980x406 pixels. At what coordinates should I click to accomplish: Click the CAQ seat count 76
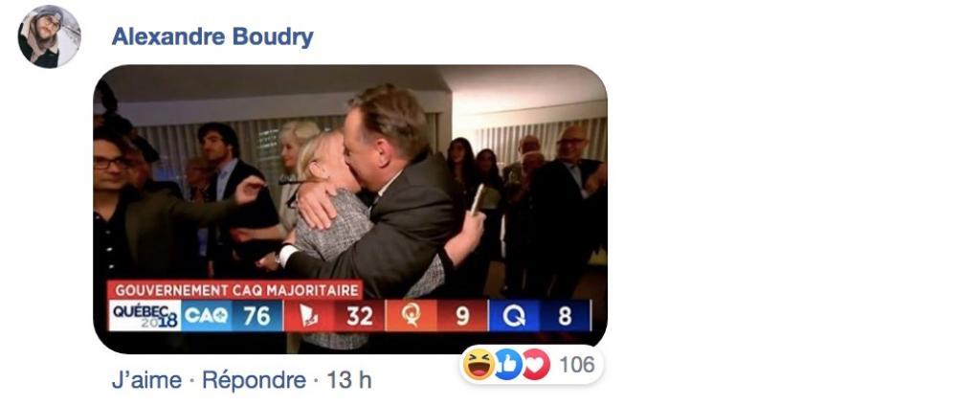pos(256,315)
